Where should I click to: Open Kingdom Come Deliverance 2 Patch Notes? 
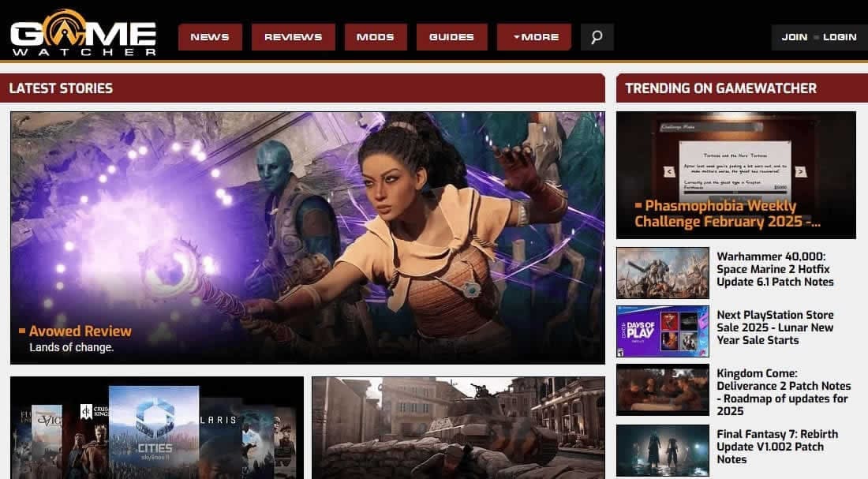click(783, 392)
